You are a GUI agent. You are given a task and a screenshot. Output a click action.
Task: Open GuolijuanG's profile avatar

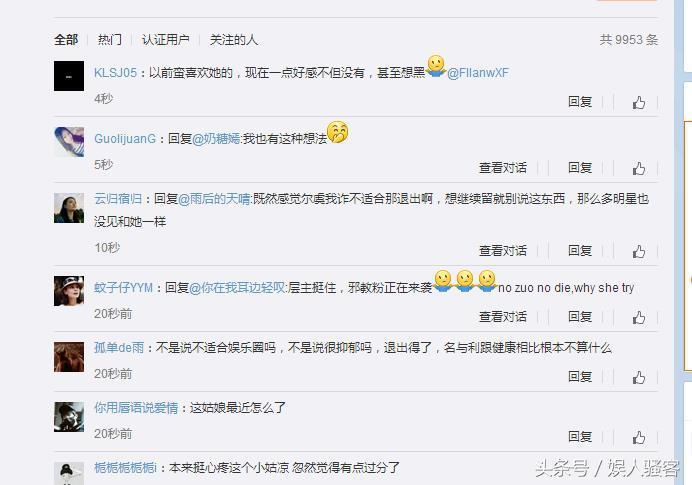[69, 142]
